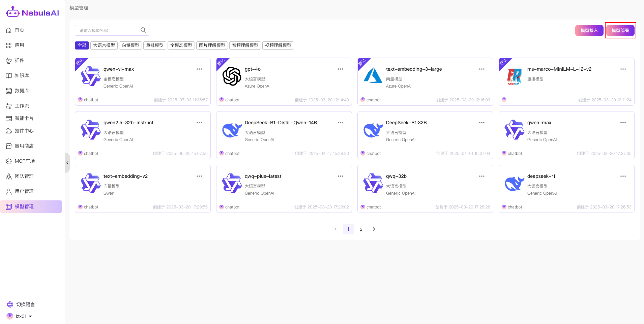Viewport: 644px width, 324px height.
Task: Go to next page arrow
Action: [374, 229]
